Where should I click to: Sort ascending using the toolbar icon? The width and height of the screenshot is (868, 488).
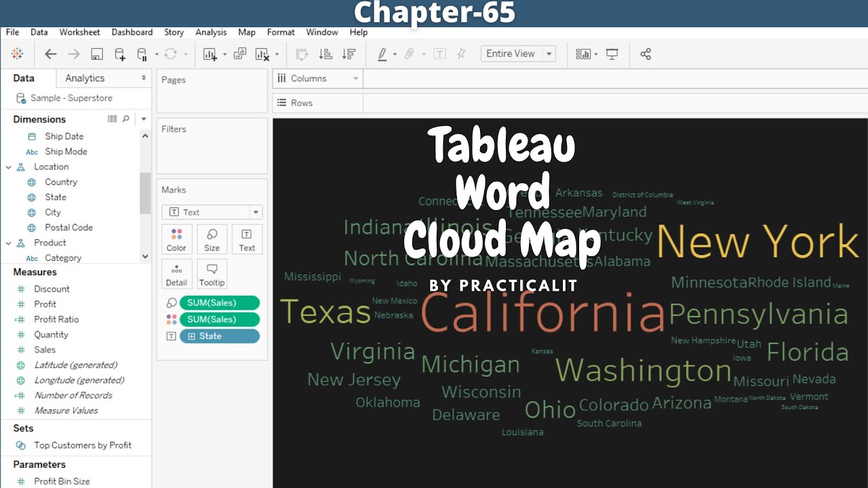pyautogui.click(x=325, y=54)
